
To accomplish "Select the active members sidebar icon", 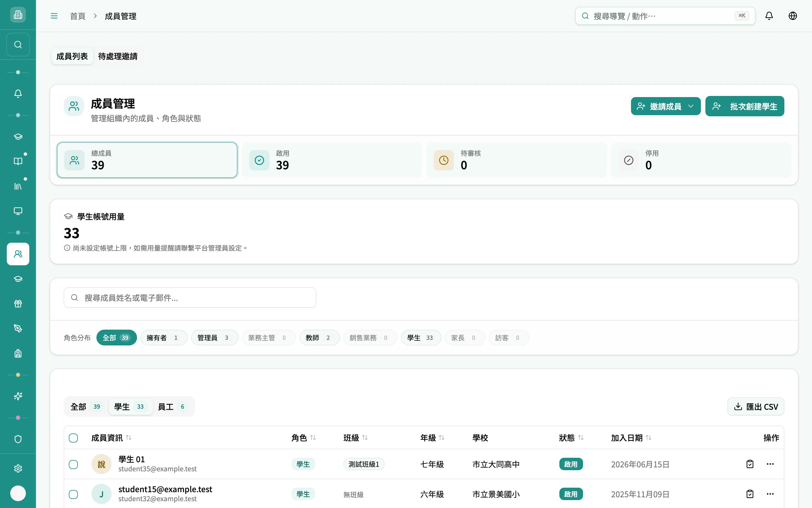I will 18,254.
